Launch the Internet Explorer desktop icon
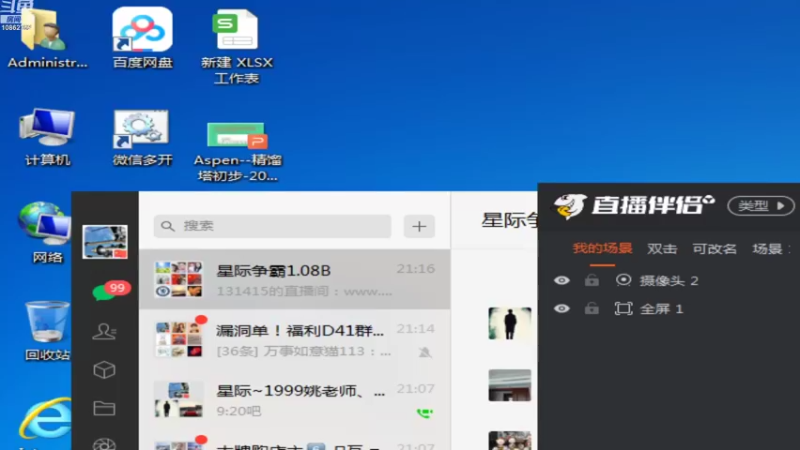800x450 pixels. 46,421
